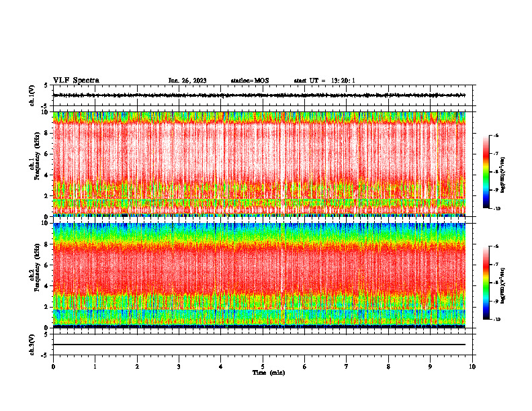Click the "4" kHz tick on ch.1 axis
Image resolution: width=532 pixels, height=411 pixels.
[x=47, y=175]
